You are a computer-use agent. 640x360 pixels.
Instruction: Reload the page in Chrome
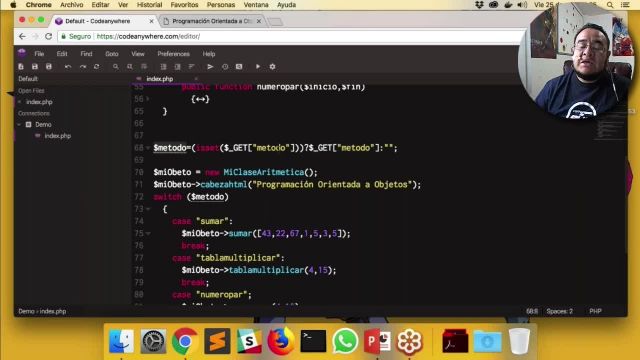point(49,36)
